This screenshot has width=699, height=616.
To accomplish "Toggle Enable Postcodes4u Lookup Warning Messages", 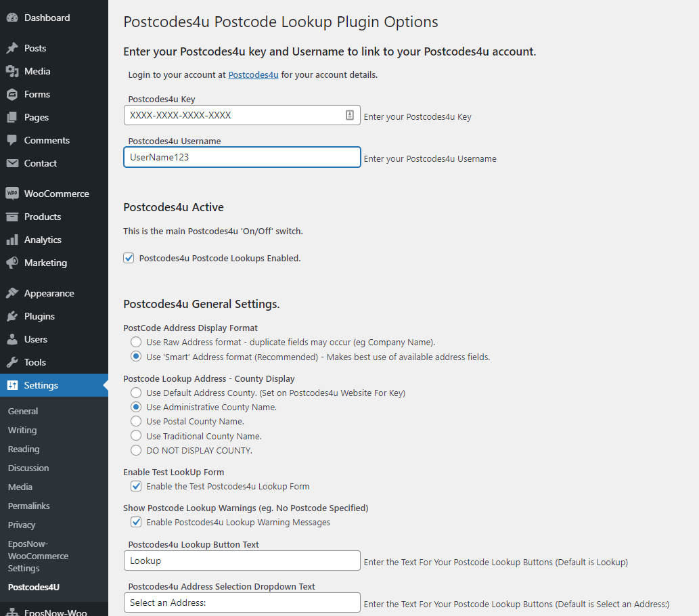I will coord(136,522).
